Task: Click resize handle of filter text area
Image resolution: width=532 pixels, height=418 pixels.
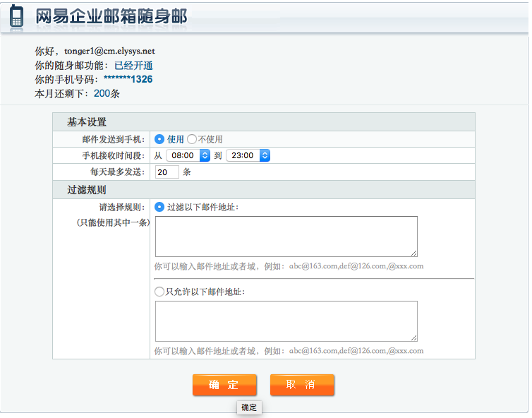Action: pyautogui.click(x=414, y=253)
